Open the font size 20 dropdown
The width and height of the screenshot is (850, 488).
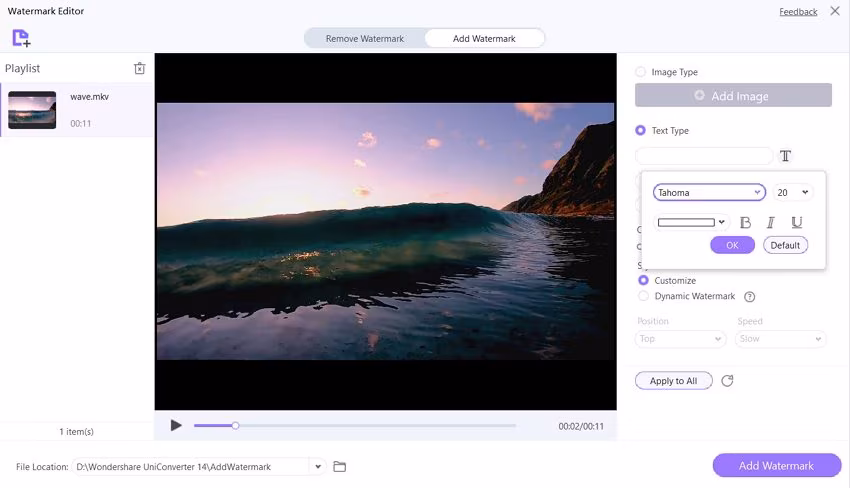click(793, 192)
